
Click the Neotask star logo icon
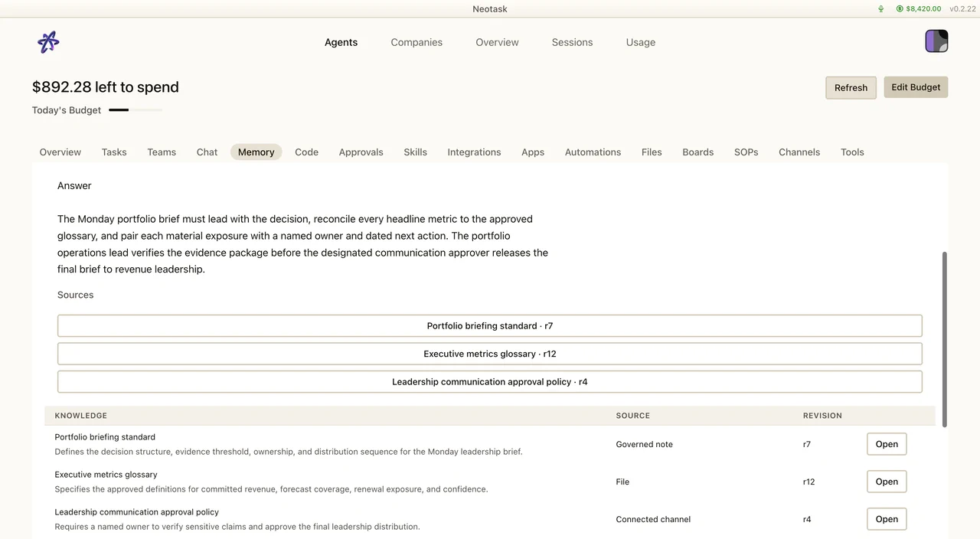[48, 42]
